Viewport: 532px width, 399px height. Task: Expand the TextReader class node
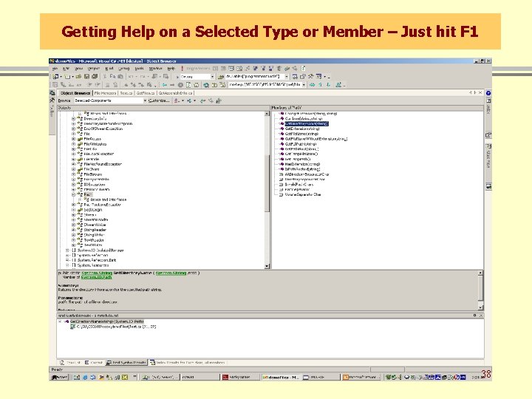[74, 240]
